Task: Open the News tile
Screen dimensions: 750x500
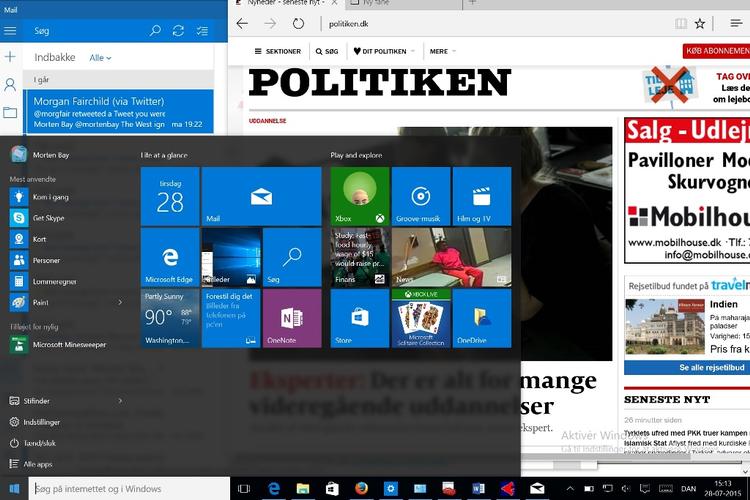Action: [452, 257]
